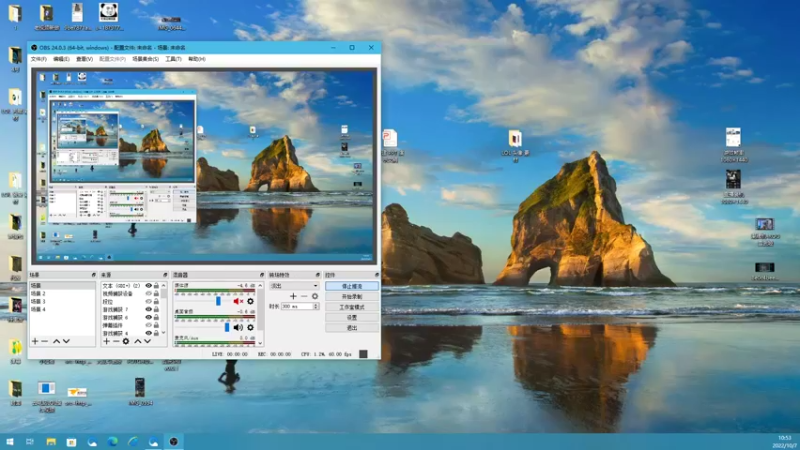This screenshot has width=800, height=450.
Task: Click the sources list scrollbar down arrow
Action: click(x=163, y=333)
